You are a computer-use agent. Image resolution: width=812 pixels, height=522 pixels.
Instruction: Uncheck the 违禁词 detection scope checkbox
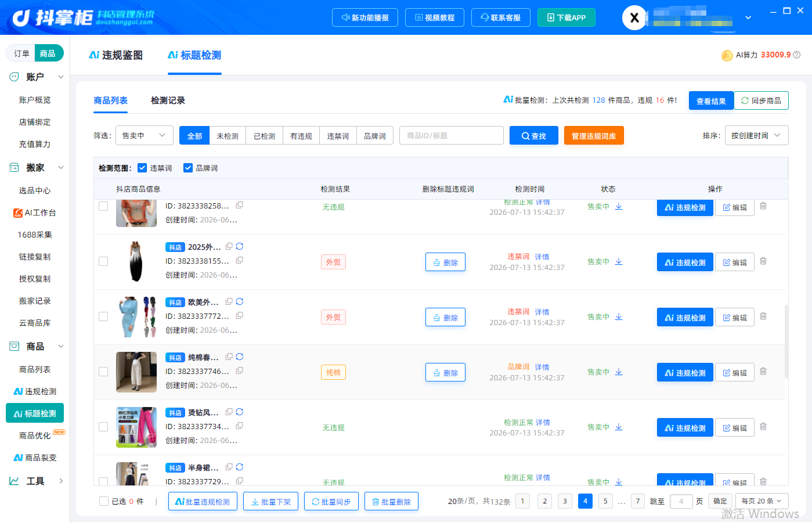pos(142,168)
